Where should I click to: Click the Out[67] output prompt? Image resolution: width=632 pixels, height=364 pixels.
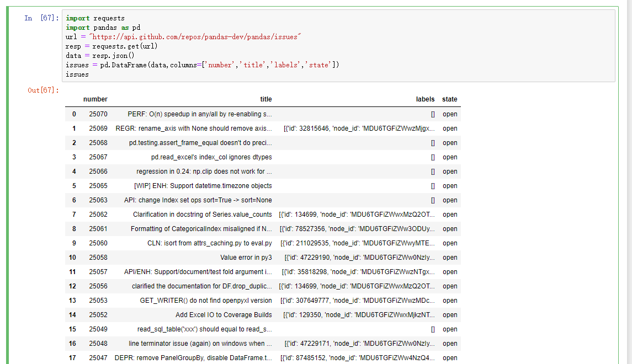point(43,90)
